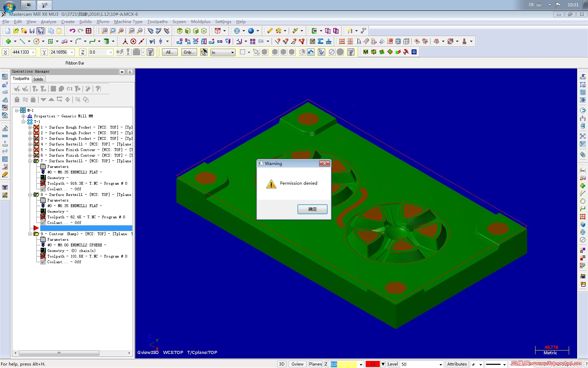The height and width of the screenshot is (368, 588).
Task: Click the Move insert arrow down icon
Action: 43,100
